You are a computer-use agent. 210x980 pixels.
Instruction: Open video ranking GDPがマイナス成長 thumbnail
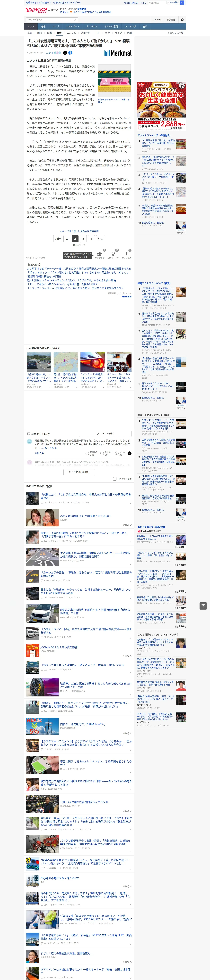181,424
